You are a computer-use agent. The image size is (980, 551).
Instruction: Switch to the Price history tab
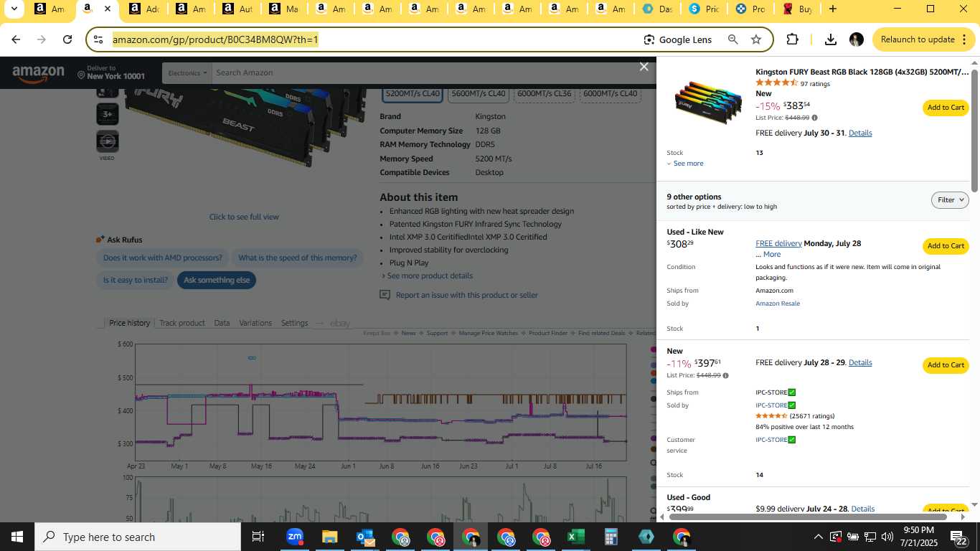[130, 323]
